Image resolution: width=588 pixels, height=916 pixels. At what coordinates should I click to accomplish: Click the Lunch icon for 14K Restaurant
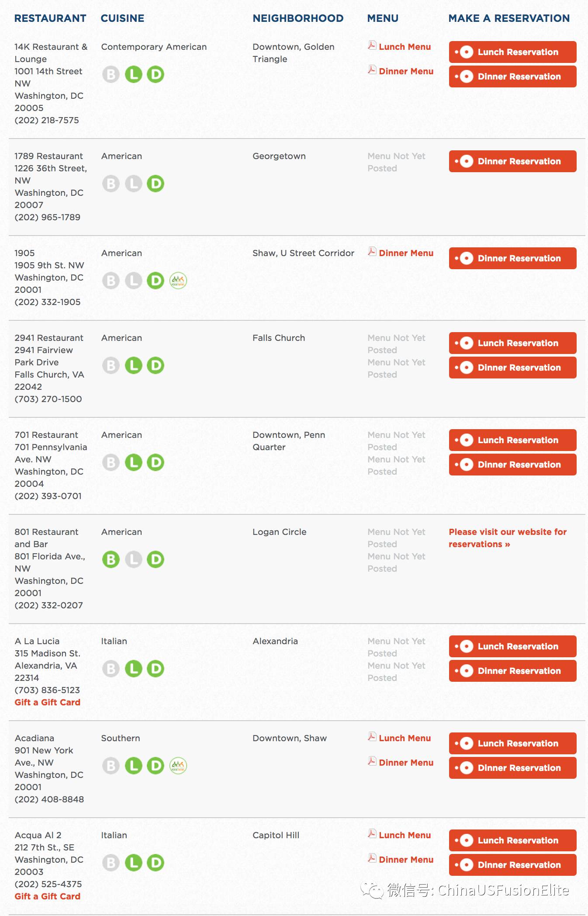pyautogui.click(x=134, y=74)
